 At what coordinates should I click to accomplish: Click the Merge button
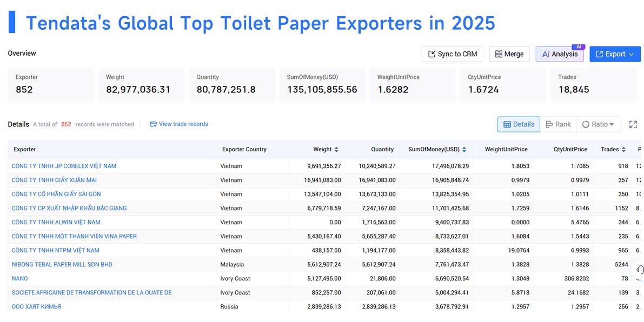point(509,54)
